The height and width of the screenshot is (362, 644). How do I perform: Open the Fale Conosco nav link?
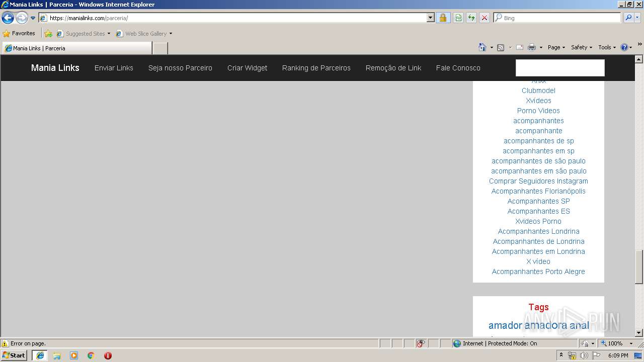pyautogui.click(x=458, y=68)
